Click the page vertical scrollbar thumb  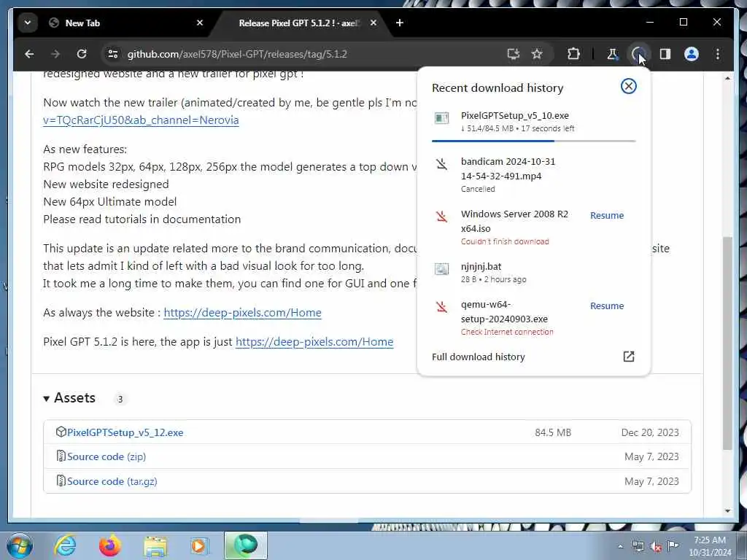click(727, 343)
